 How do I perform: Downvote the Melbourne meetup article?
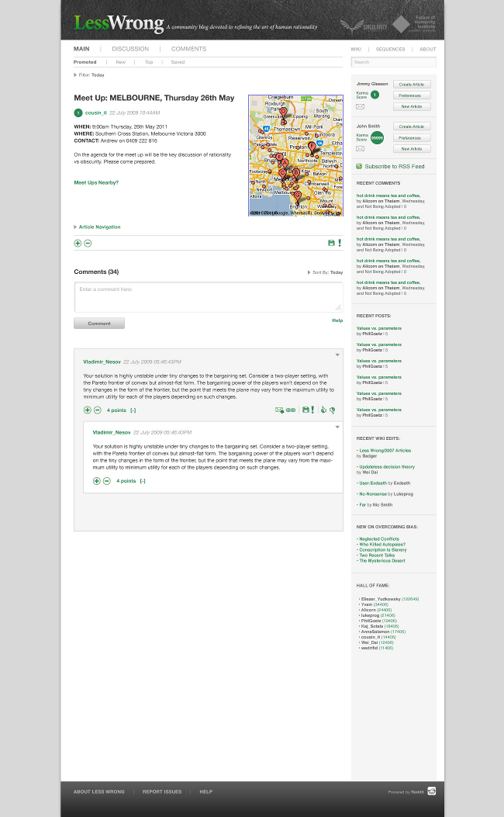88,243
